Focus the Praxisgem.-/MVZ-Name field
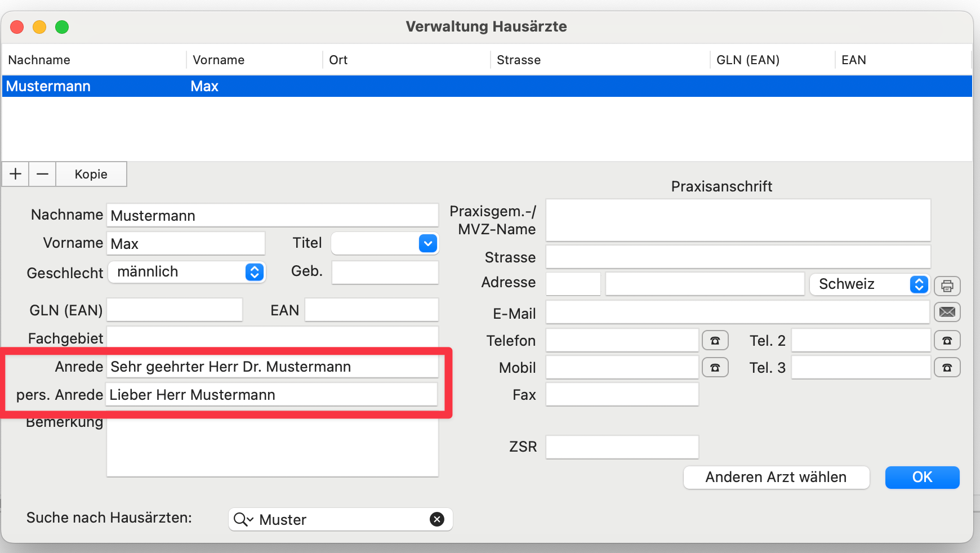980x553 pixels. pyautogui.click(x=738, y=220)
